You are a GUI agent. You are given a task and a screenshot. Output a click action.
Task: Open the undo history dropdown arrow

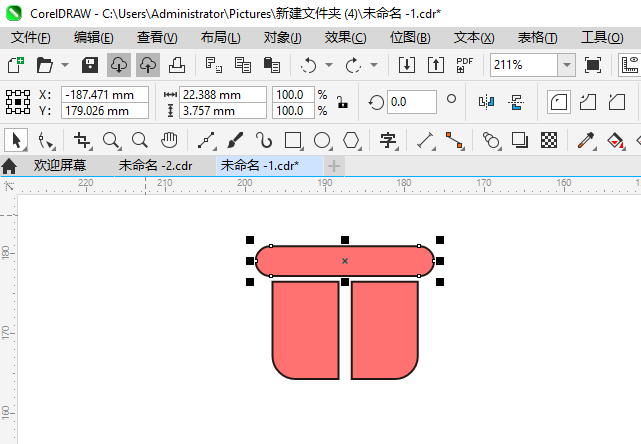tap(329, 65)
